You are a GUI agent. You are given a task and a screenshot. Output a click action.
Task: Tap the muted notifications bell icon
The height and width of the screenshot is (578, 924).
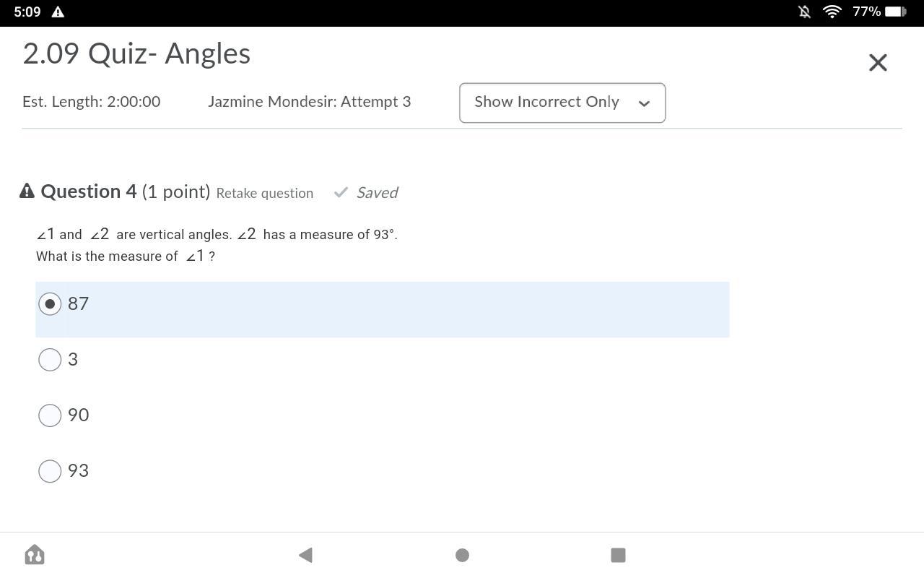804,12
